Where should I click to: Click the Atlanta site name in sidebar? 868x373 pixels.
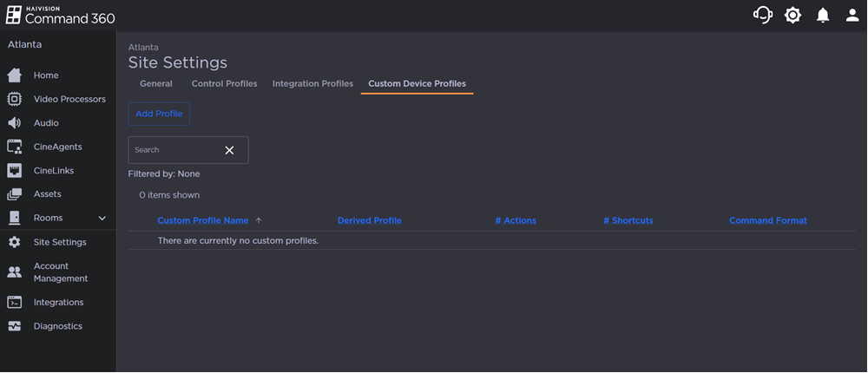pos(24,45)
